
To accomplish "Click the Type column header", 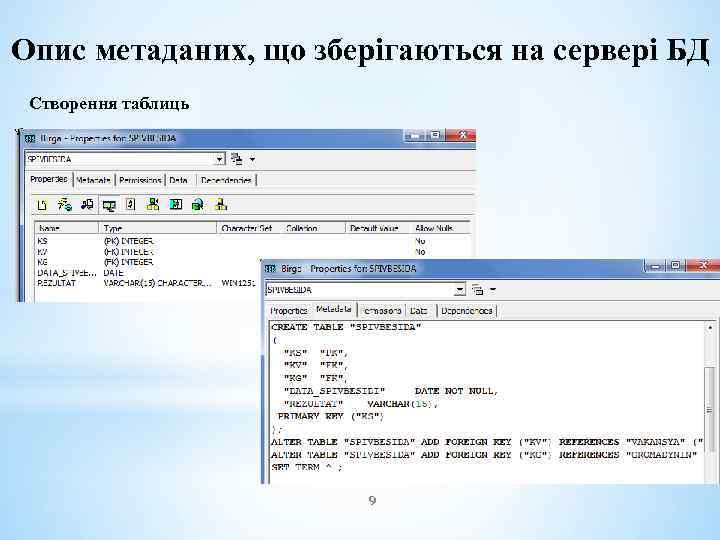I will [x=158, y=228].
